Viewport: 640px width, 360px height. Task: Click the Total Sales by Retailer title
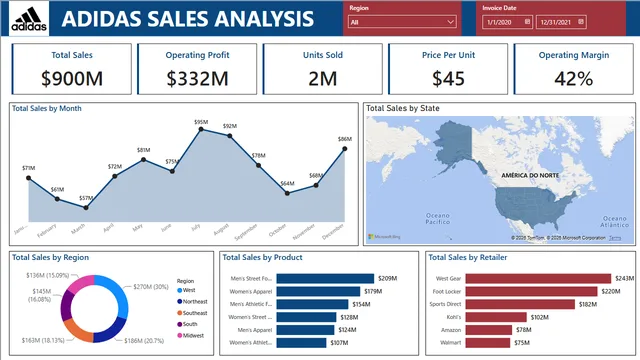468,258
